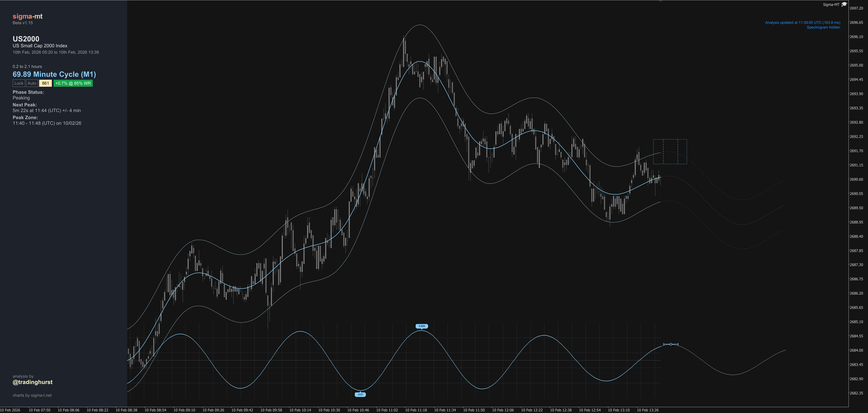Click the 10 Feb 11:18 time axis label

(416, 410)
